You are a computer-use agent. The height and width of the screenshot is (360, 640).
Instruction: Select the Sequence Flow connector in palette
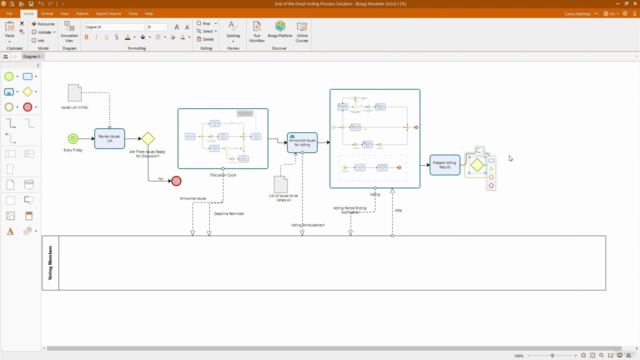coord(11,123)
